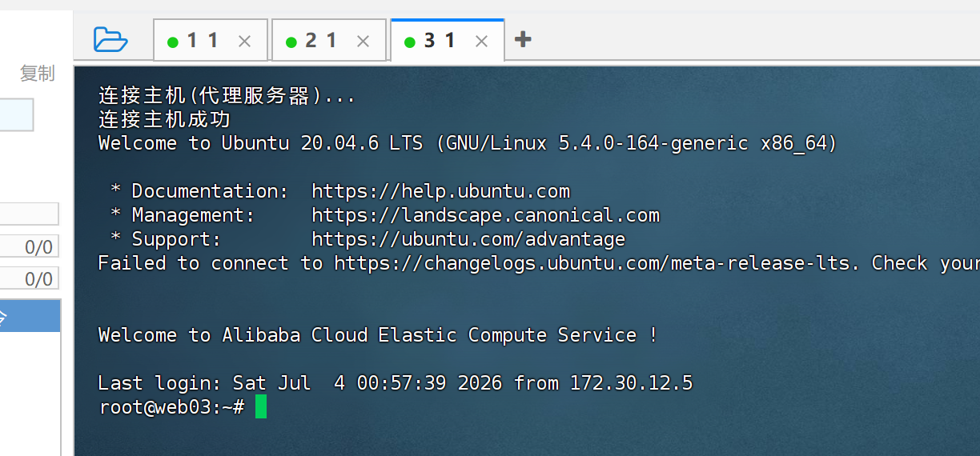This screenshot has height=456, width=980.
Task: Close the "2 1" session tab
Action: (x=363, y=42)
